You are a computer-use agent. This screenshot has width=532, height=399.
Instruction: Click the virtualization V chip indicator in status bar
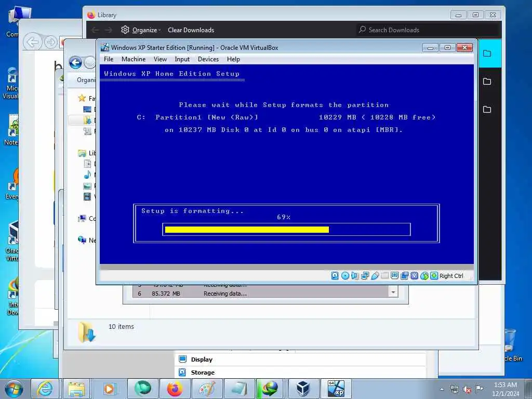[414, 276]
